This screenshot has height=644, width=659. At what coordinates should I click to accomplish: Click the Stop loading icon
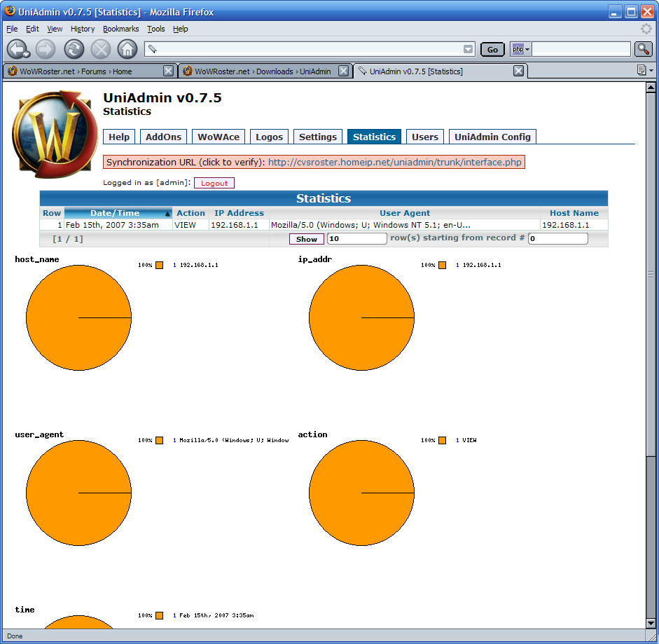pyautogui.click(x=101, y=49)
